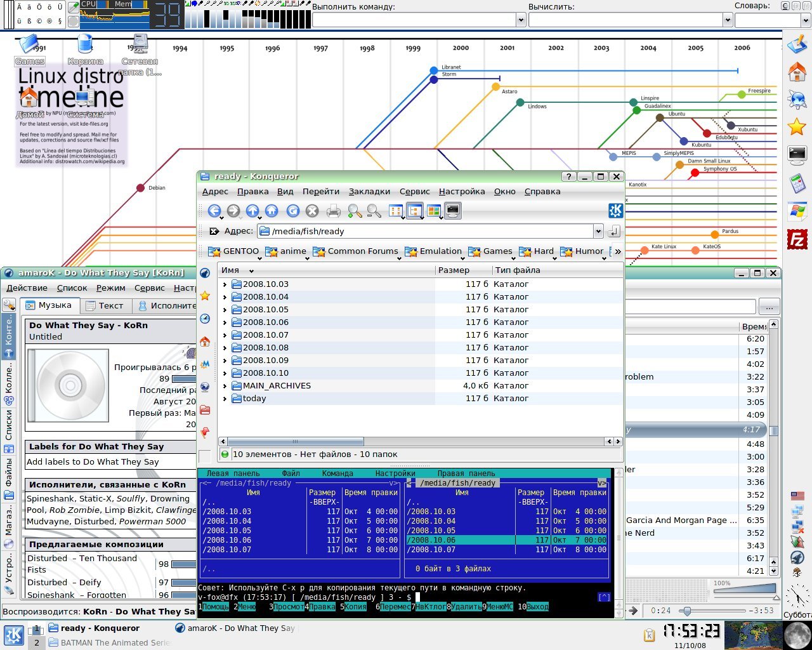Viewport: 812px width, 650px height.
Task: Open Midnight Commander's Левая панель menu
Action: [x=233, y=474]
